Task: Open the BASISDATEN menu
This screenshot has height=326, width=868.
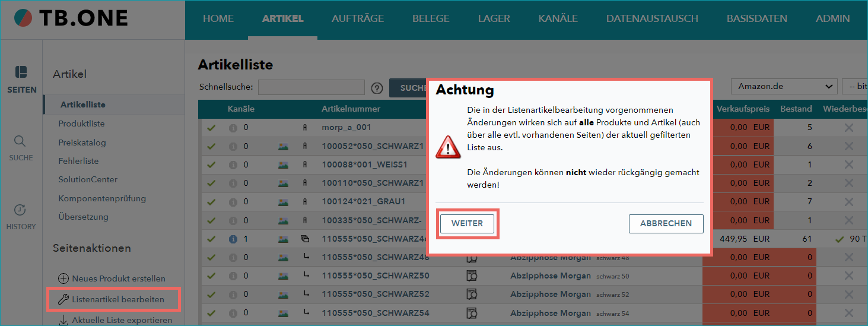Action: coord(757,18)
